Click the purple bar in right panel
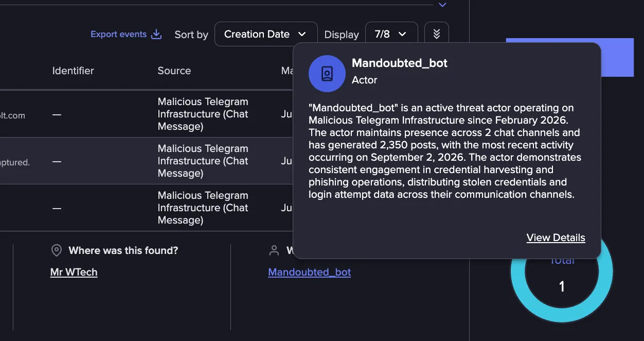The image size is (644, 341). click(617, 57)
